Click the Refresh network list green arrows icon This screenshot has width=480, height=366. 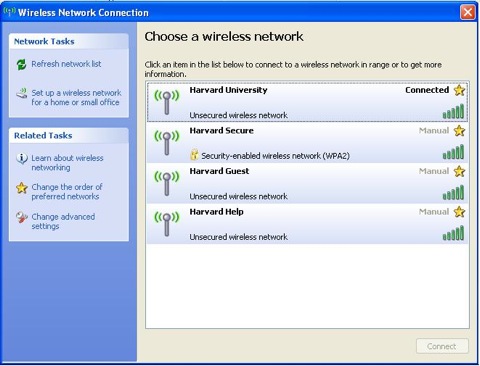(x=21, y=64)
